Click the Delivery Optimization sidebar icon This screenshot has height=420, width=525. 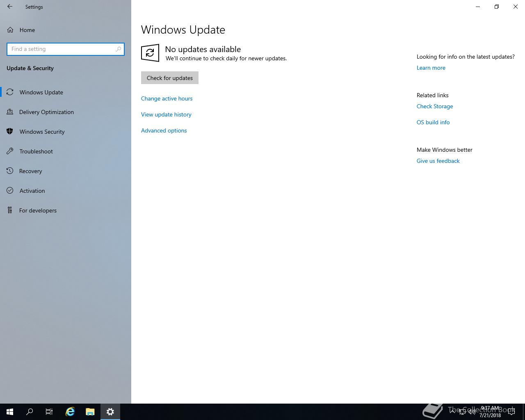coord(10,112)
